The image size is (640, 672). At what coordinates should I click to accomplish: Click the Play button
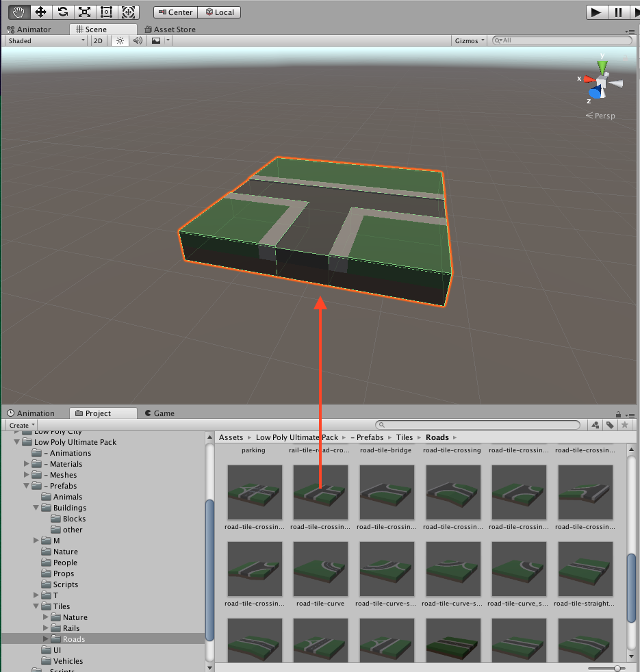(596, 12)
